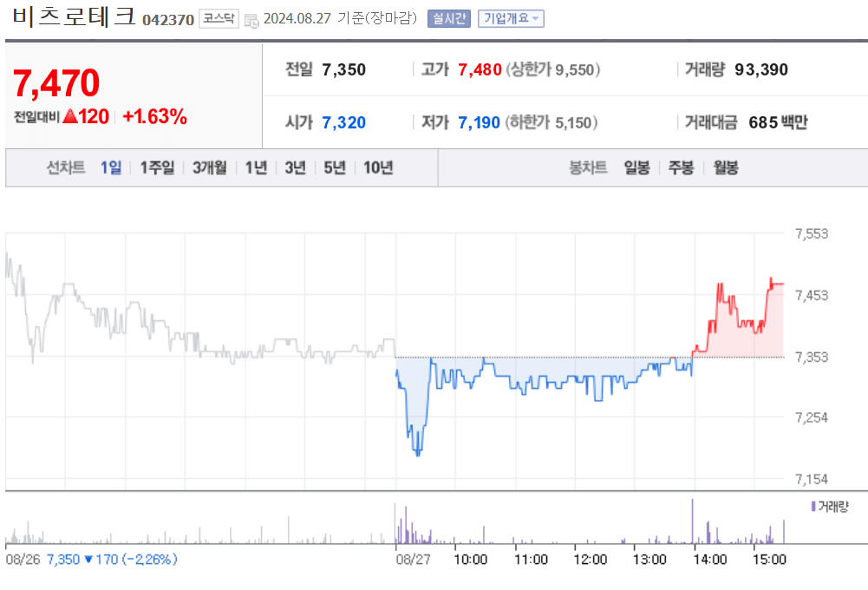
Task: Select the 3개월 line chart tab
Action: [x=210, y=167]
